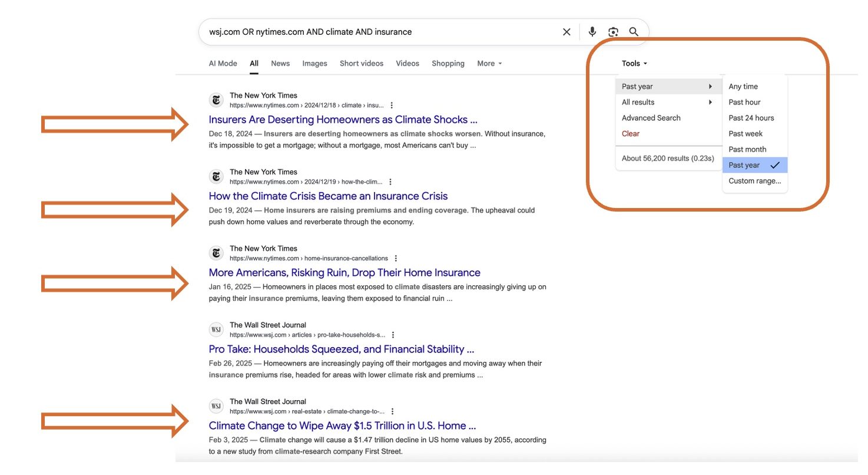This screenshot has height=475, width=868.
Task: Click the wsj.com articles breadcrumb URL
Action: 307,335
